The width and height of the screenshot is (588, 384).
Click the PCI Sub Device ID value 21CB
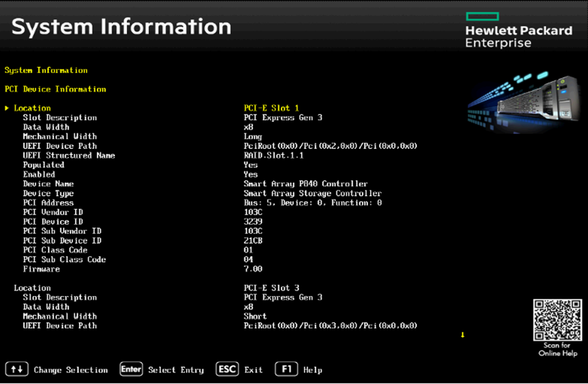coord(253,240)
